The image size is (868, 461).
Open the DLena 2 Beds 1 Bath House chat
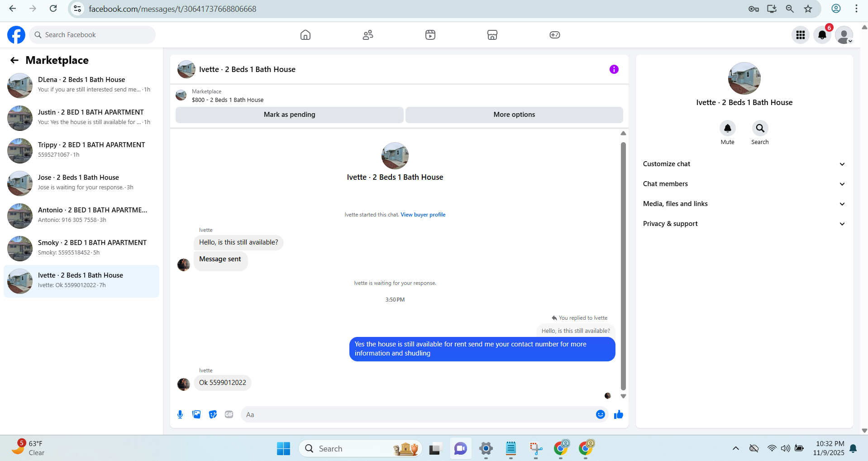[x=81, y=86]
